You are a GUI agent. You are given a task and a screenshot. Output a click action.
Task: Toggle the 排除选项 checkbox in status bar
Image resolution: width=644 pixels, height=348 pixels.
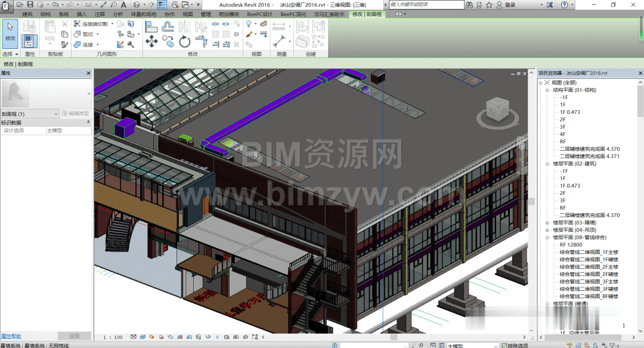tap(504, 346)
